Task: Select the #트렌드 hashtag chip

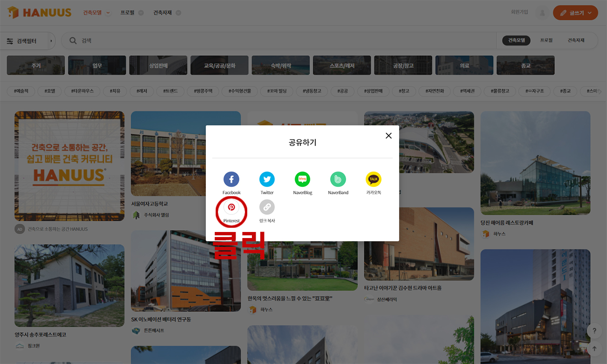Action: pyautogui.click(x=171, y=91)
